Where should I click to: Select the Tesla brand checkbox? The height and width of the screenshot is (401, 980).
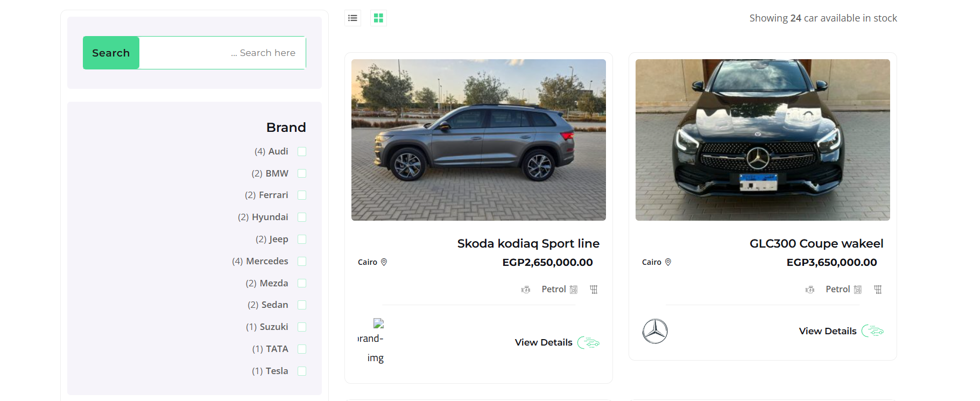click(x=302, y=371)
